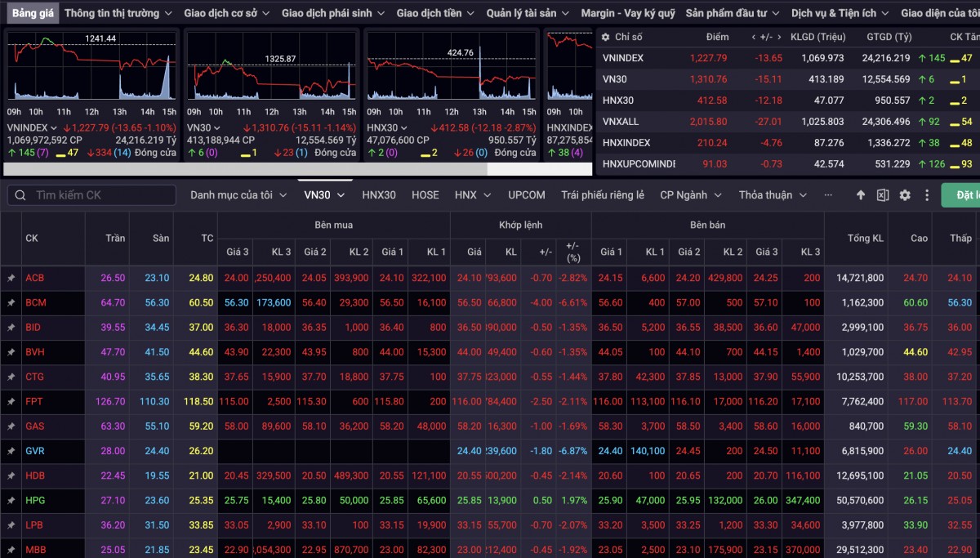Switch to the HOSE tab
980x558 pixels.
pos(425,195)
